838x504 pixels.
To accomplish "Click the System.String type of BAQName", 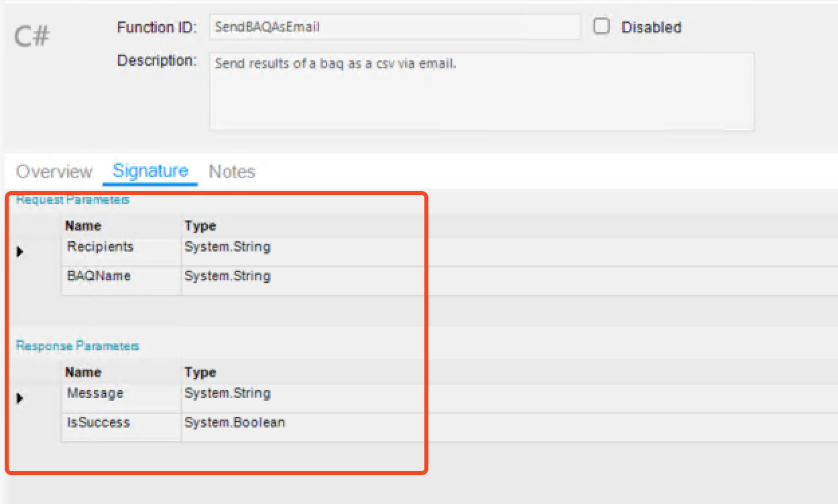I will (227, 276).
